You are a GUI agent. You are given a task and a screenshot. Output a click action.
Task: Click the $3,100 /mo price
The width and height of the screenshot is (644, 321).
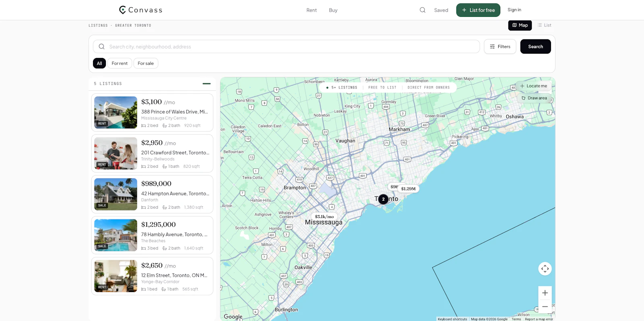[x=158, y=102]
